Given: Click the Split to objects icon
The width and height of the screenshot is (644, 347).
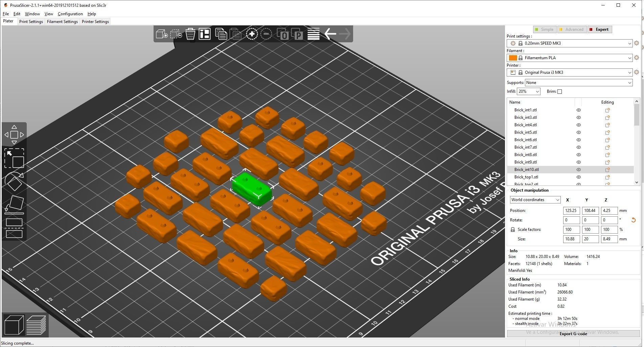Looking at the screenshot, I should click(x=282, y=34).
